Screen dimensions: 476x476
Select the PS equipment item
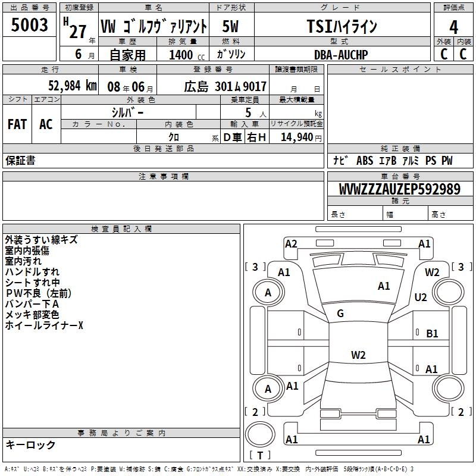[430, 161]
